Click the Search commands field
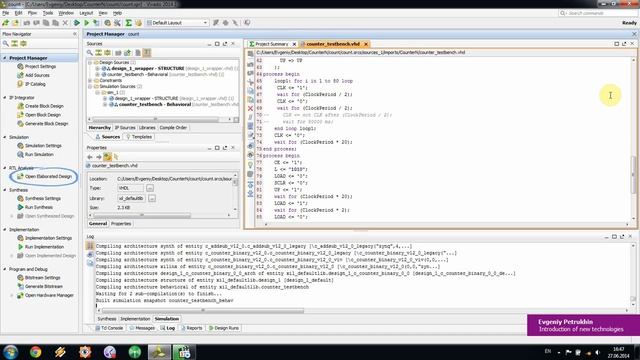Viewport: 640px width, 360px height. [x=598, y=13]
